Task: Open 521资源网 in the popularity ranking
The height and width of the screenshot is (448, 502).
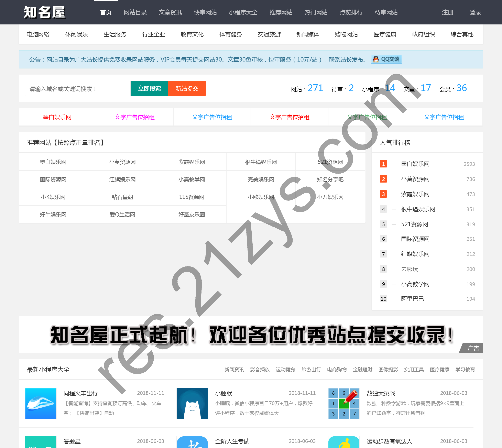Action: click(x=415, y=224)
